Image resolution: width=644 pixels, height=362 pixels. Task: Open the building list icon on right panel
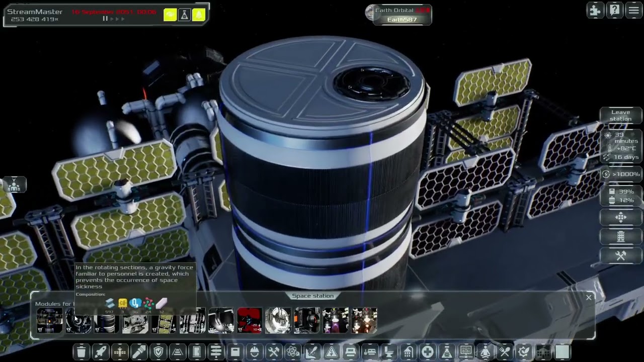tap(620, 236)
